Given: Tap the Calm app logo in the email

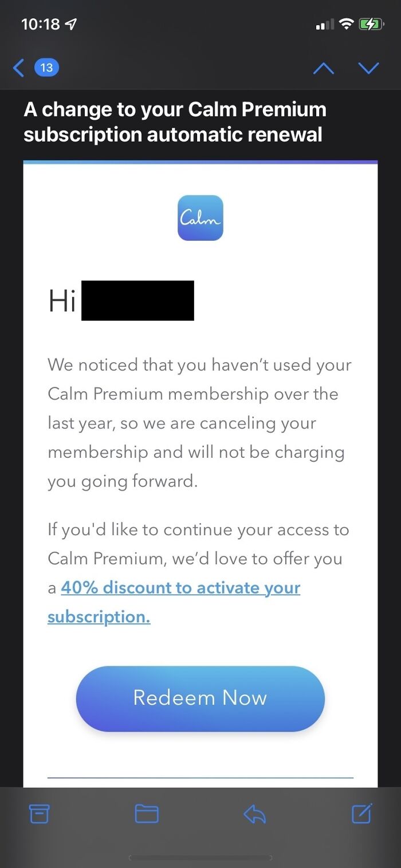Looking at the screenshot, I should (200, 218).
